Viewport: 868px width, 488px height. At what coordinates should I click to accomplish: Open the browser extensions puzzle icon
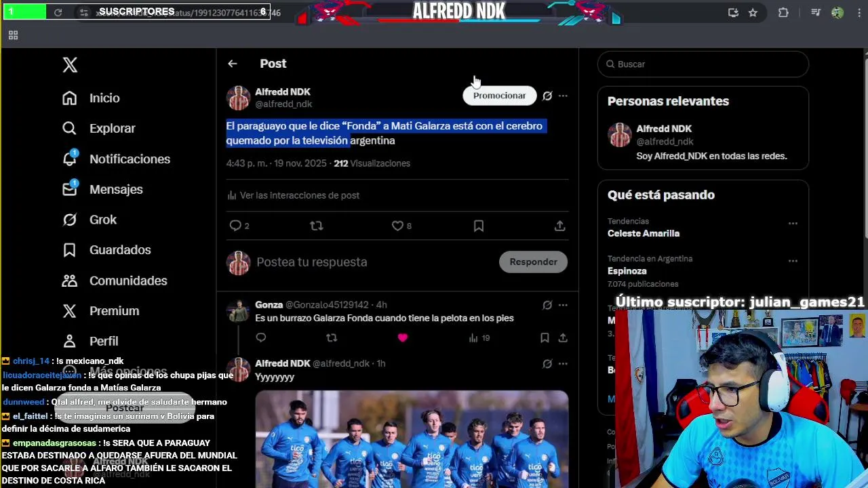pyautogui.click(x=783, y=12)
